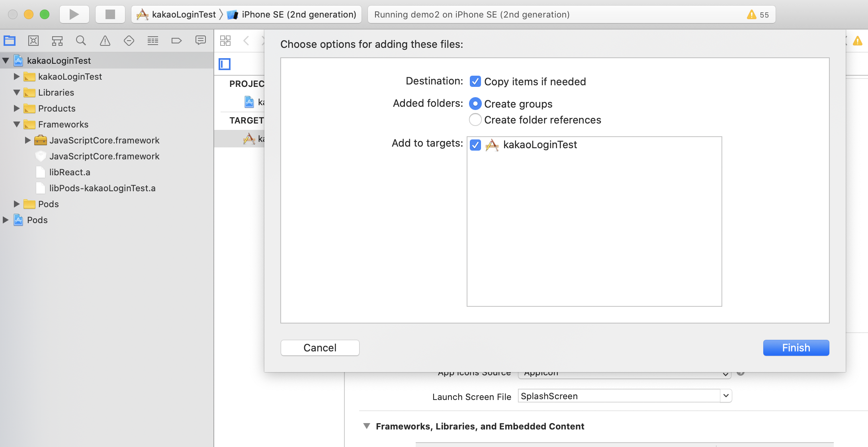Click the Finish button to add files
Screen dimensions: 868x447
(x=796, y=348)
